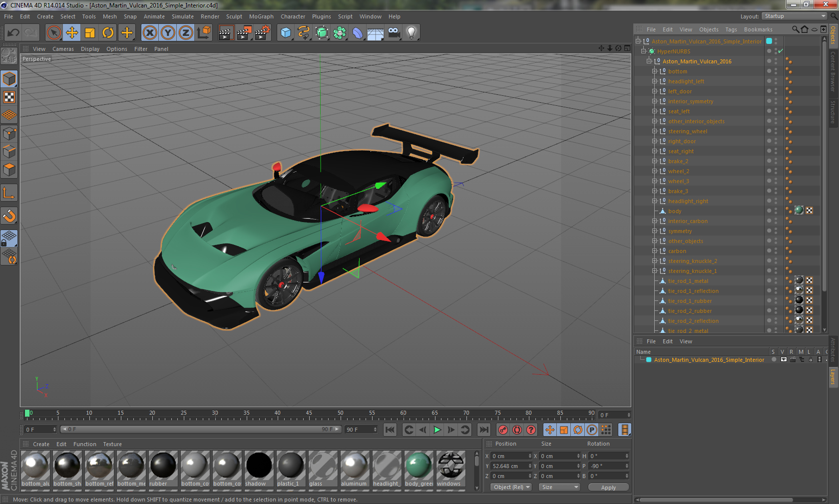Switch to Edges mode
This screenshot has height=504, width=839.
(9, 151)
